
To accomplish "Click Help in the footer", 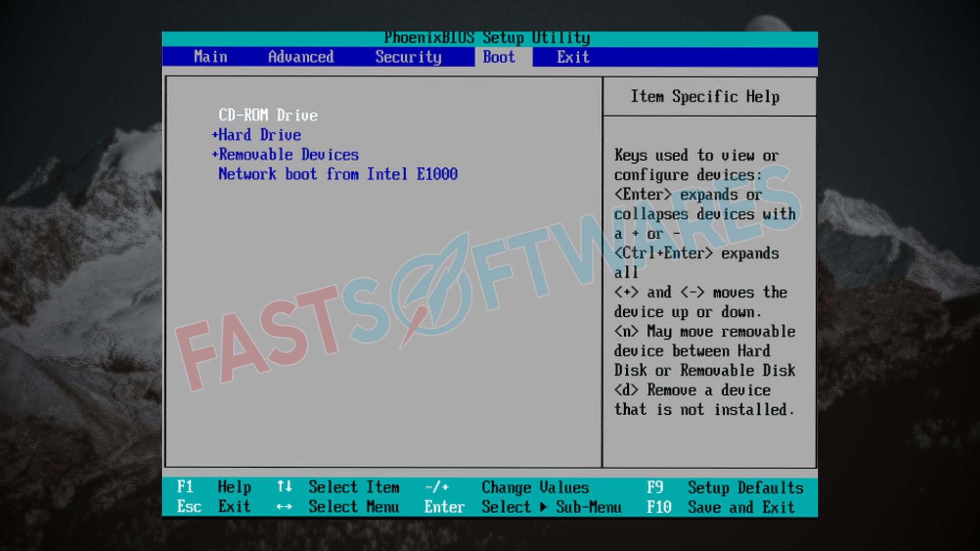I will [234, 487].
